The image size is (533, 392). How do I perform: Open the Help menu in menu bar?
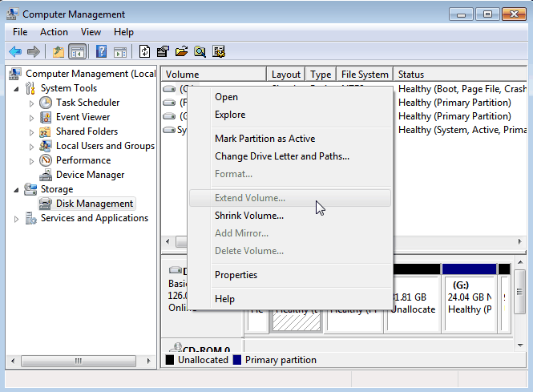point(123,32)
